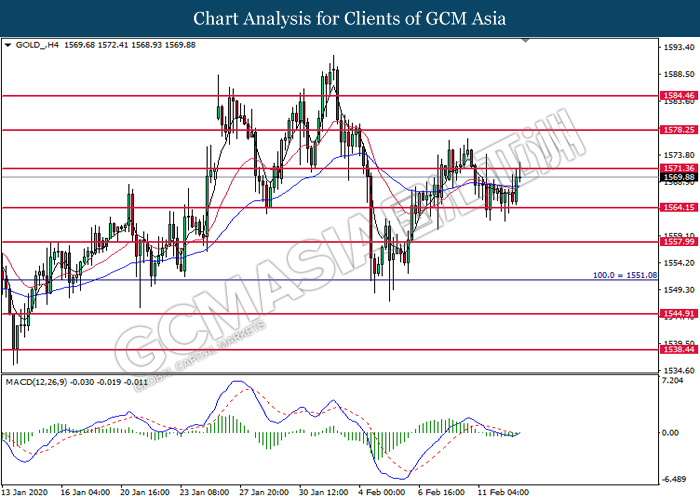Click the 1593.40 price axis value

click(x=679, y=47)
